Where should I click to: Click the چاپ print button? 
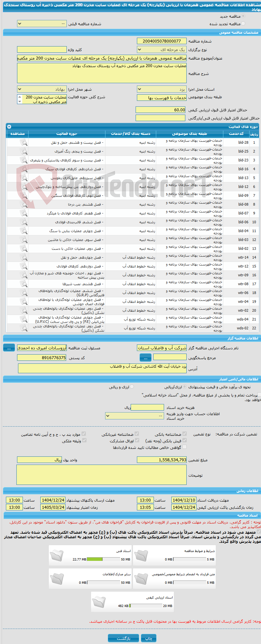tap(149, 638)
